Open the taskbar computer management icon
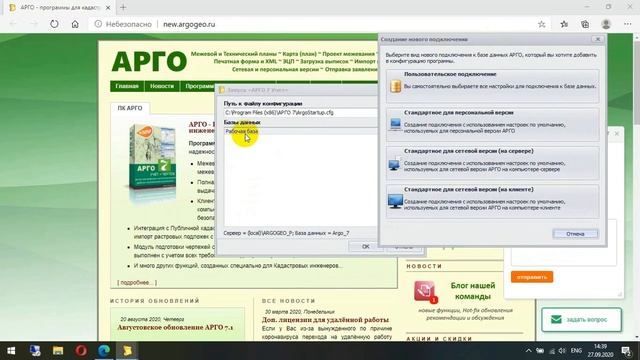Viewport: 640px width, 360px height. pyautogui.click(x=35, y=351)
